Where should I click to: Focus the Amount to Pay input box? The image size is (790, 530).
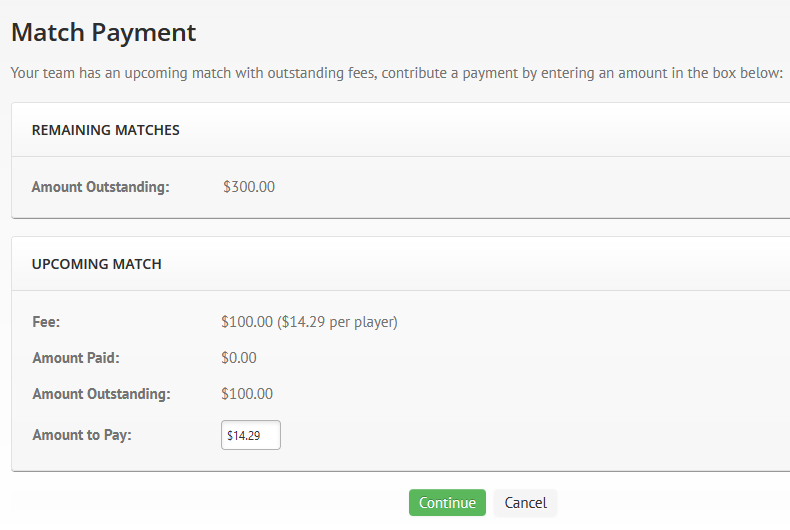point(251,435)
